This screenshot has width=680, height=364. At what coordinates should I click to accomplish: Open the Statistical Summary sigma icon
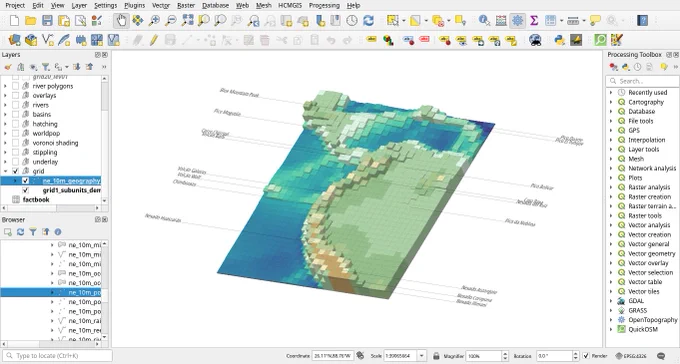pyautogui.click(x=534, y=20)
